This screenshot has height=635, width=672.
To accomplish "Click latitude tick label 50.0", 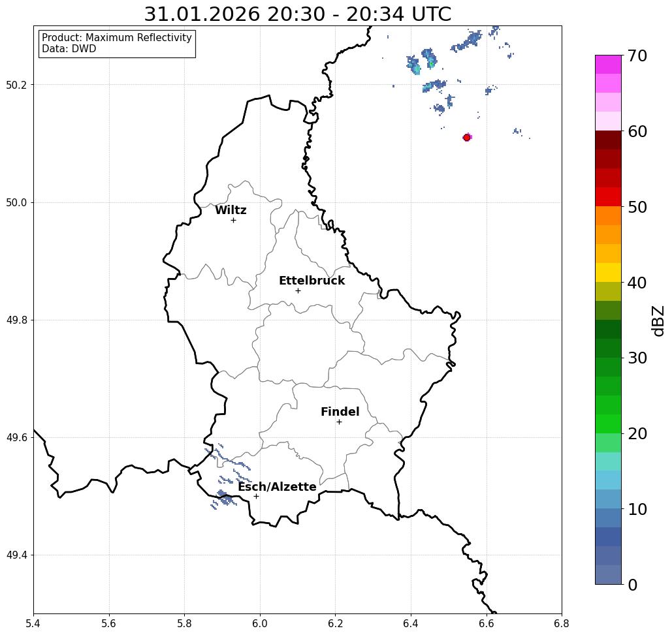I will [x=16, y=202].
